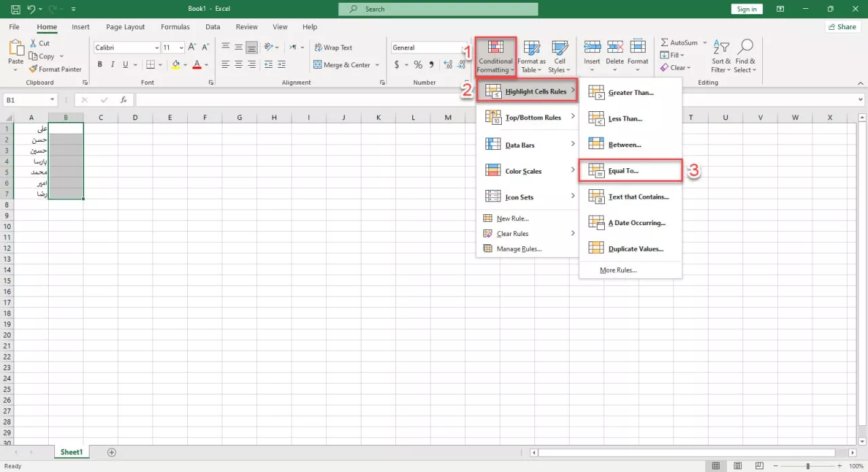Choose Icon Sets menu item
The height and width of the screenshot is (472, 868).
(x=528, y=197)
